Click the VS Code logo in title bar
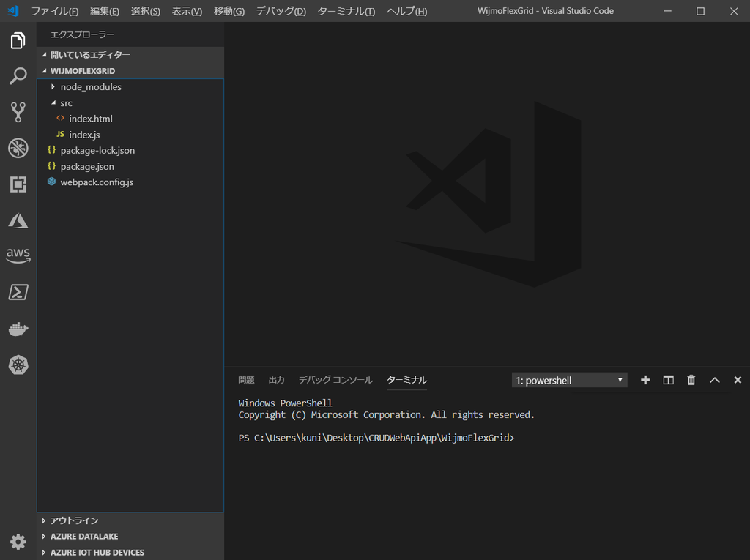This screenshot has height=560, width=750. click(x=13, y=10)
